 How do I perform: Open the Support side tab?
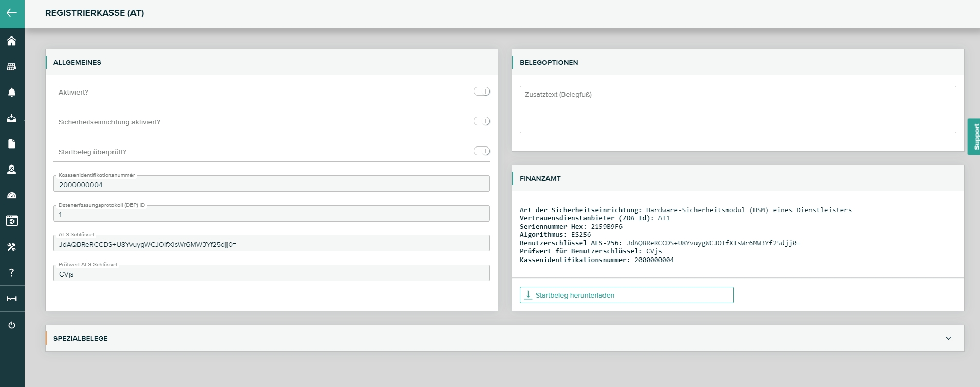click(x=974, y=137)
